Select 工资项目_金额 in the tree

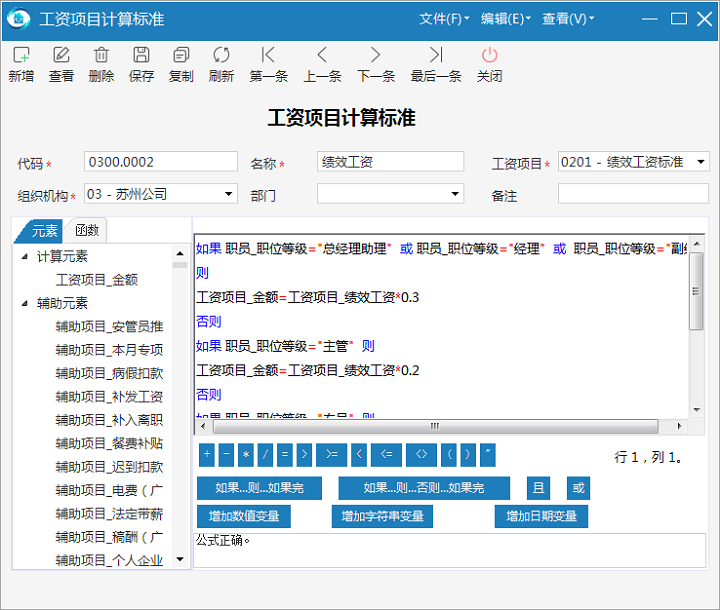coord(97,280)
